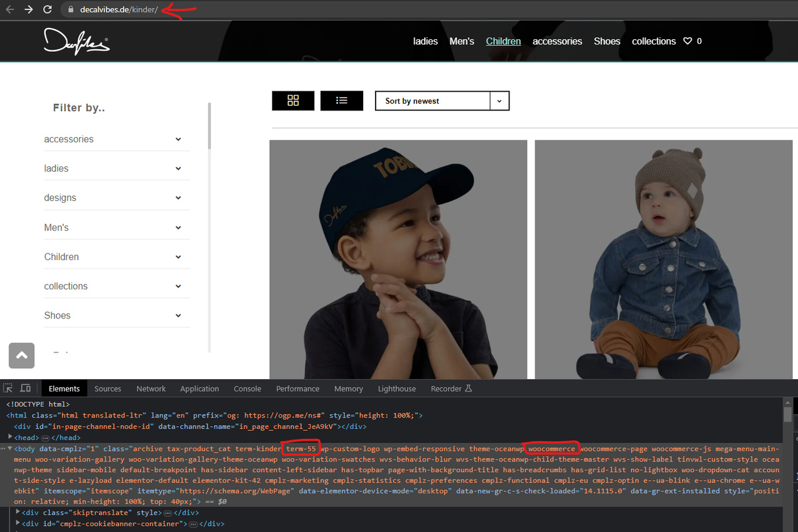798x532 pixels.
Task: Switch to the Recorder DevTools tab
Action: 452,388
